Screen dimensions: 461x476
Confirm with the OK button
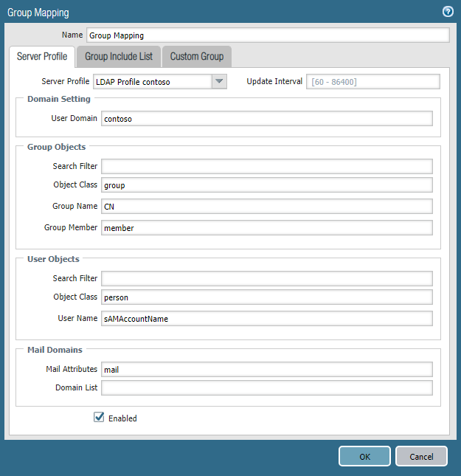click(364, 456)
